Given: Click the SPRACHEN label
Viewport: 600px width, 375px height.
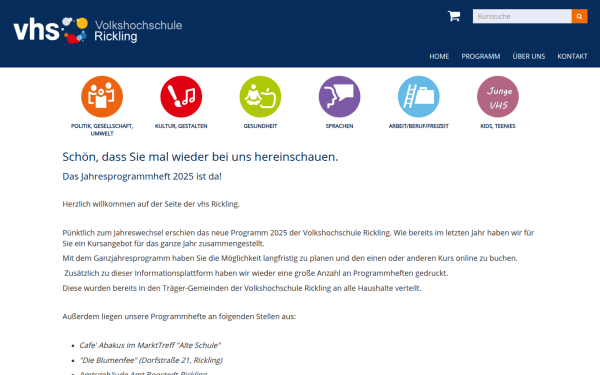Looking at the screenshot, I should [339, 126].
